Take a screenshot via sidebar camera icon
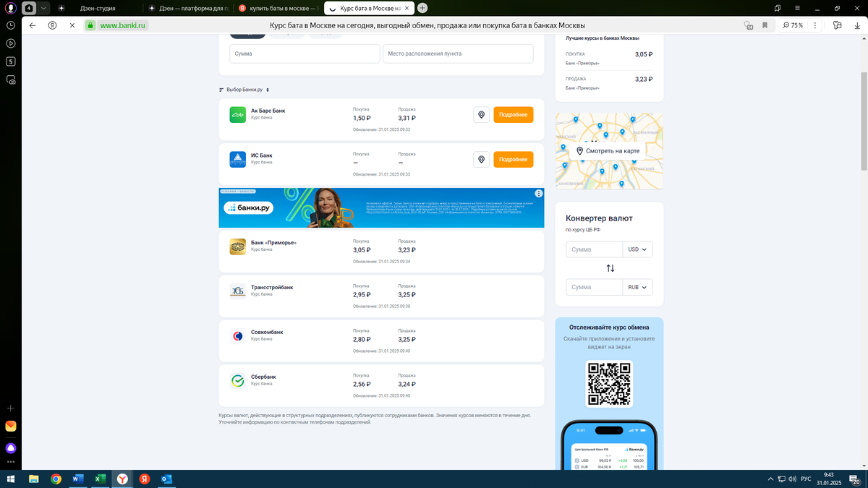 [11, 80]
